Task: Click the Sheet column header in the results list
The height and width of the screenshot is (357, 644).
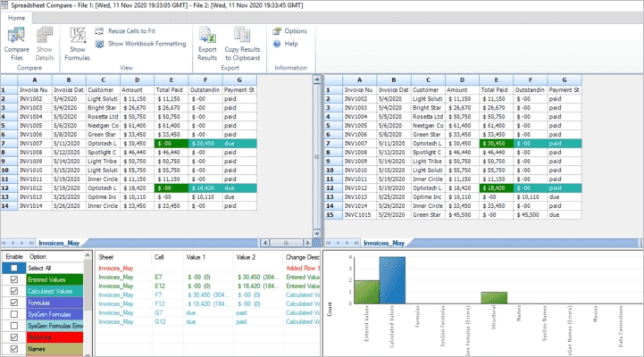Action: pos(123,257)
